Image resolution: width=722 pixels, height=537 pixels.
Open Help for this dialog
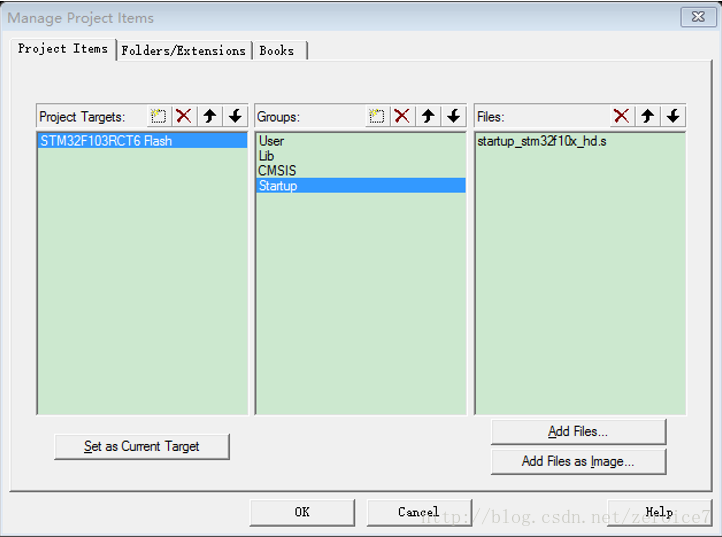pyautogui.click(x=659, y=512)
